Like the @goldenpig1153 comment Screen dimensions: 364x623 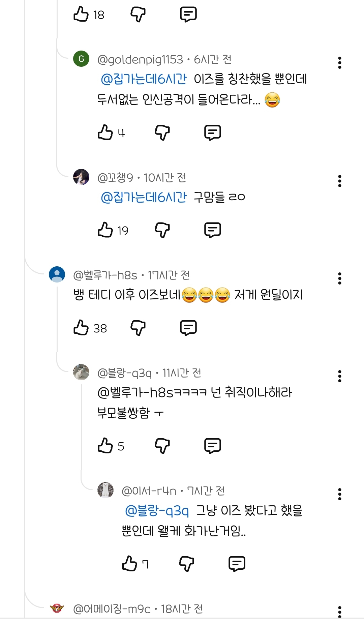(x=105, y=132)
